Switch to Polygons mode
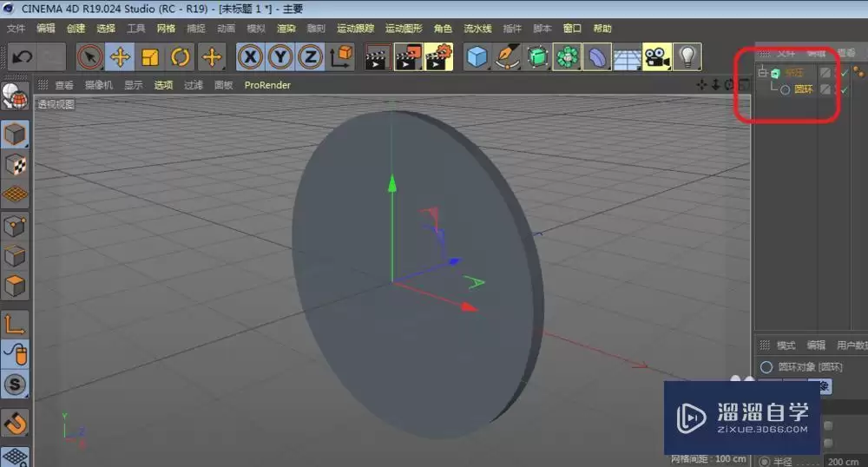This screenshot has height=467, width=868. click(15, 286)
